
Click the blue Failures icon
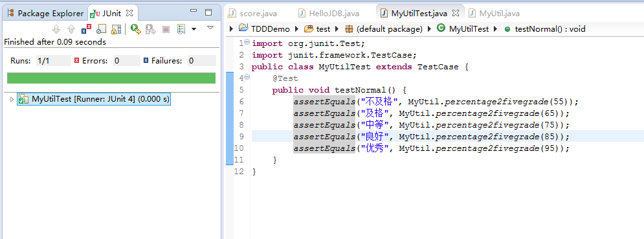(x=146, y=61)
